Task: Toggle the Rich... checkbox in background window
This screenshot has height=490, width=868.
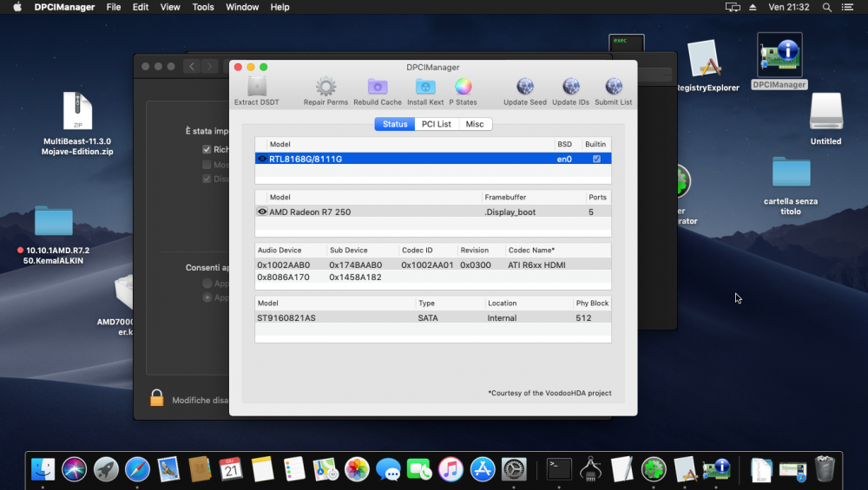Action: (207, 149)
